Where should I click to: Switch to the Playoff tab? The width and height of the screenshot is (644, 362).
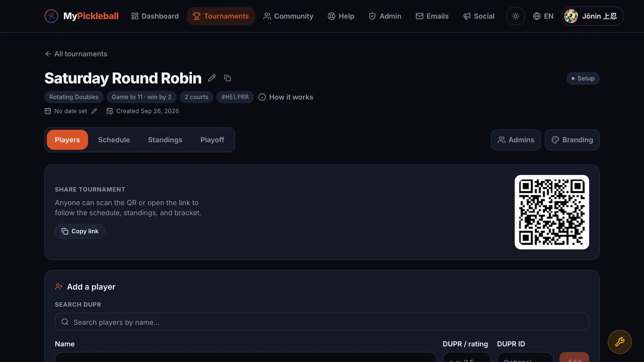click(x=212, y=140)
